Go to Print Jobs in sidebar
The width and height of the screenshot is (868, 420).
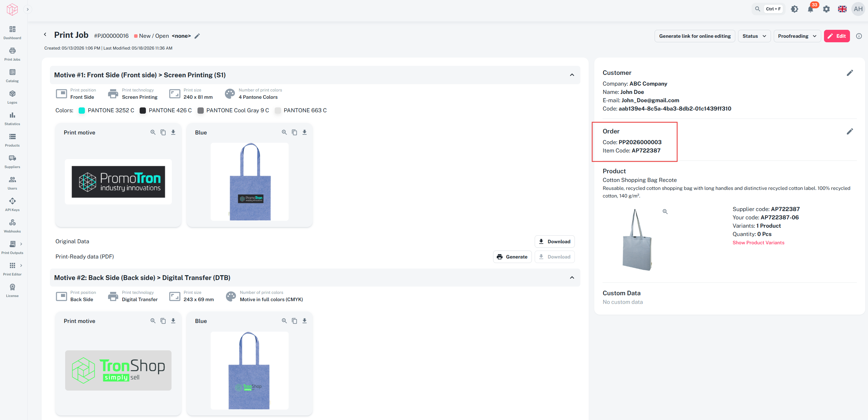12,54
